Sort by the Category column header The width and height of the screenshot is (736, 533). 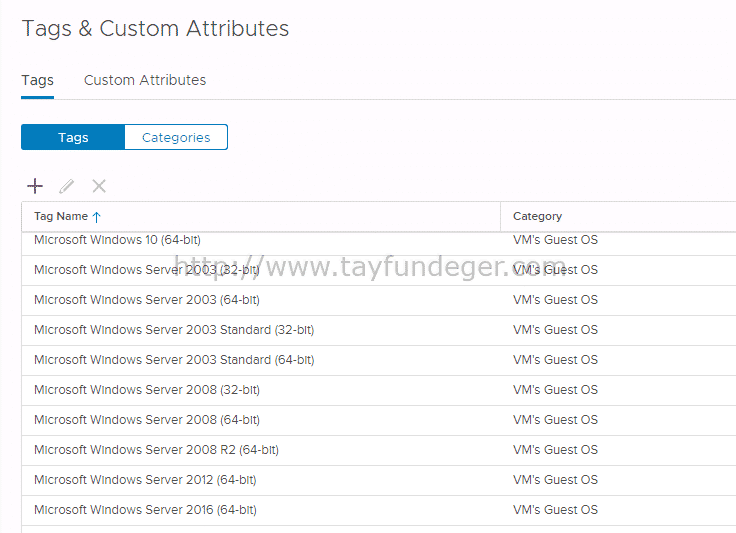click(x=537, y=216)
